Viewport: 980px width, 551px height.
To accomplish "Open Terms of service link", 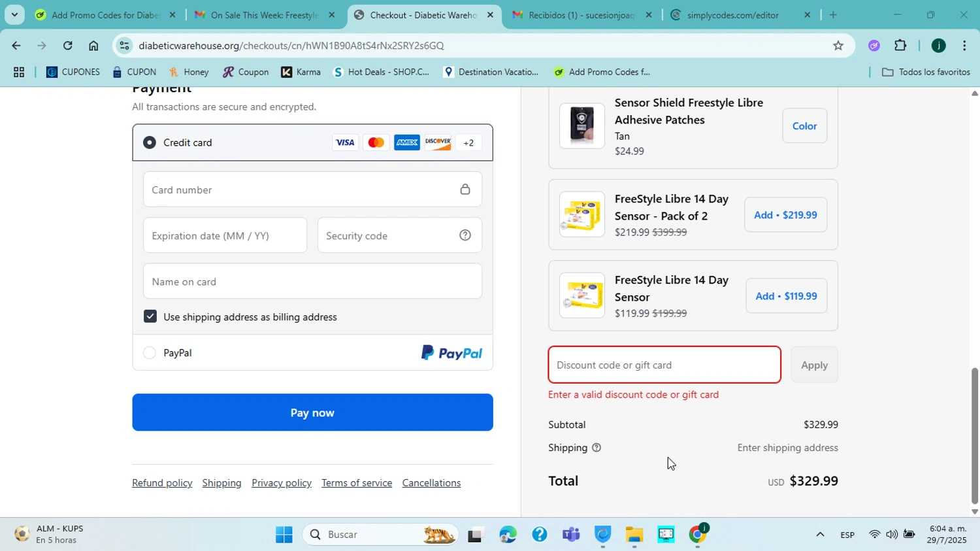I will click(x=357, y=483).
